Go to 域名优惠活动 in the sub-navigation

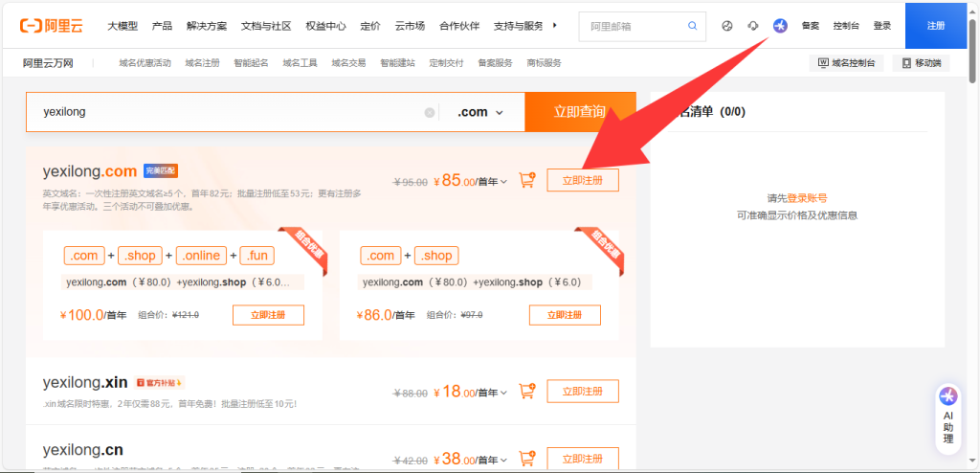[145, 63]
